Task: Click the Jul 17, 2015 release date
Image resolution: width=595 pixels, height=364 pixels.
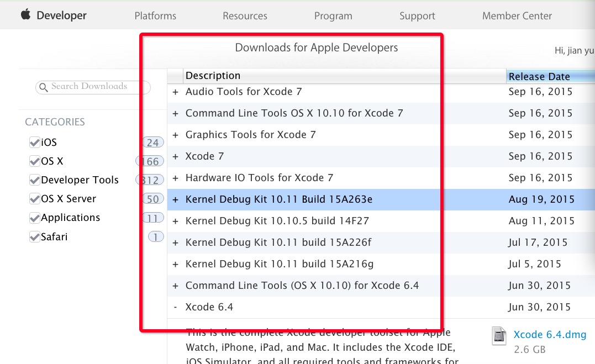Action: [538, 242]
